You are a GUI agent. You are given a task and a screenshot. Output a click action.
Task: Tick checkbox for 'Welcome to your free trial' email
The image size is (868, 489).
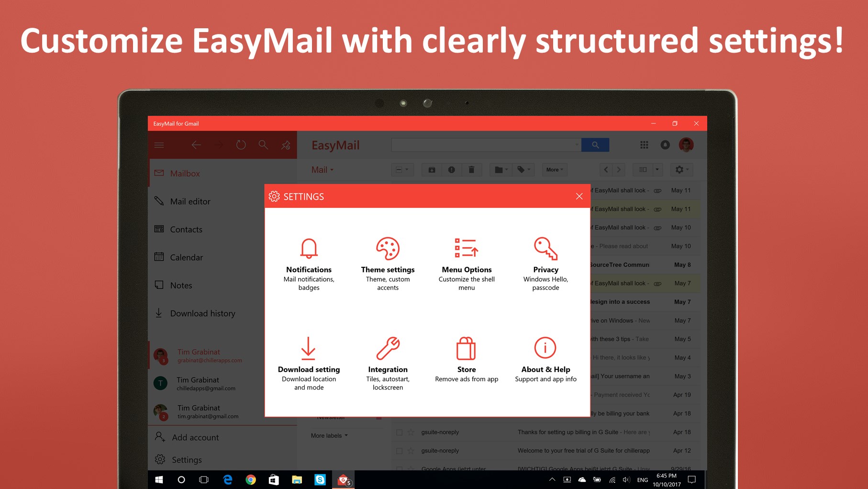click(x=399, y=451)
